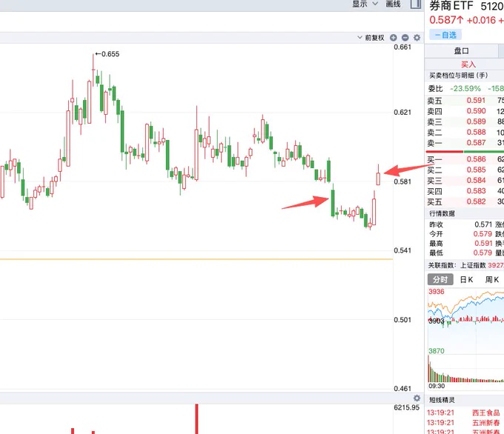This screenshot has height=434, width=504.
Task: Click the 6215.95 volume axis label
Action: click(407, 407)
